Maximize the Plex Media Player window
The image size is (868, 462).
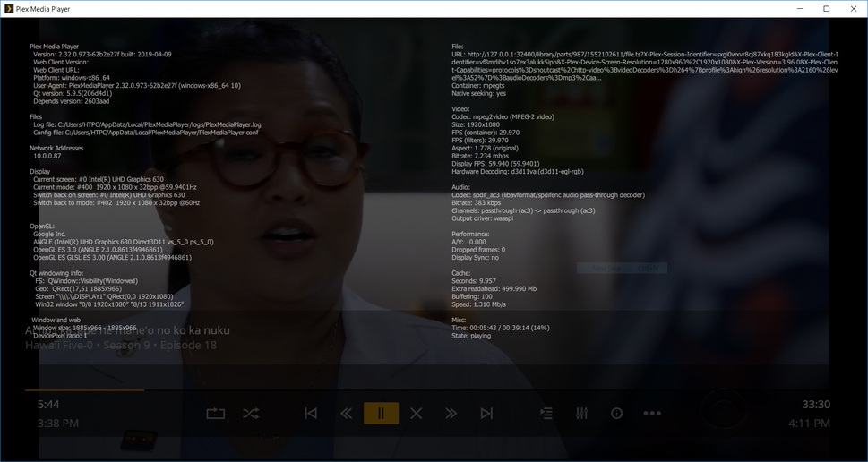coord(827,9)
